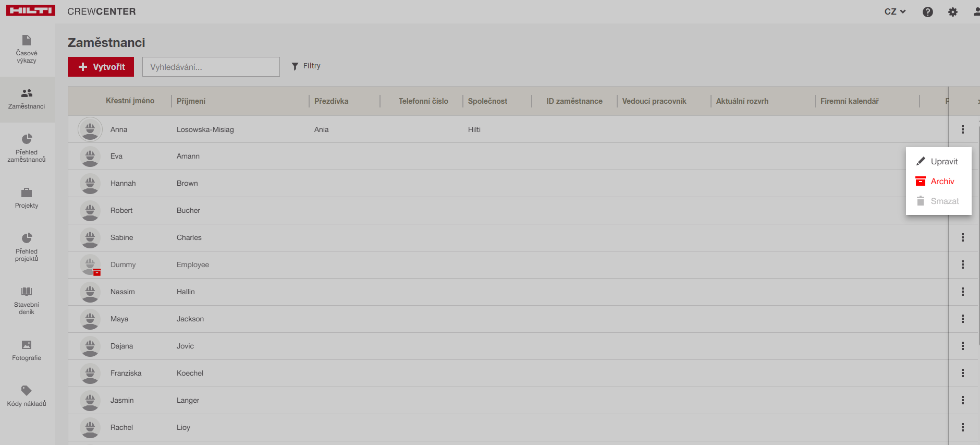This screenshot has width=980, height=445.
Task: Expand the CZ language dropdown
Action: click(895, 11)
